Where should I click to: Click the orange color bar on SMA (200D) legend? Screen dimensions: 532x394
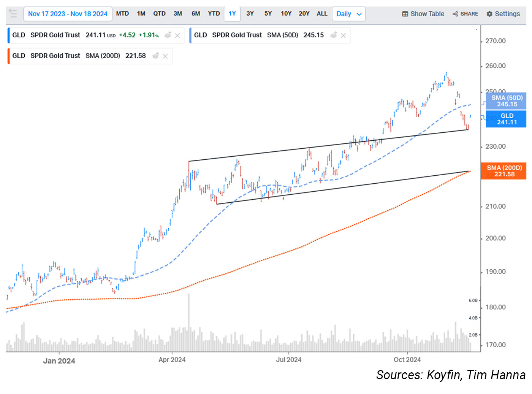pyautogui.click(x=8, y=56)
